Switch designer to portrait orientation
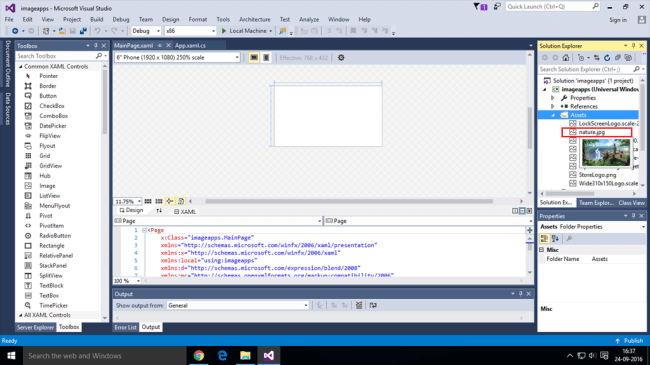 tap(266, 58)
